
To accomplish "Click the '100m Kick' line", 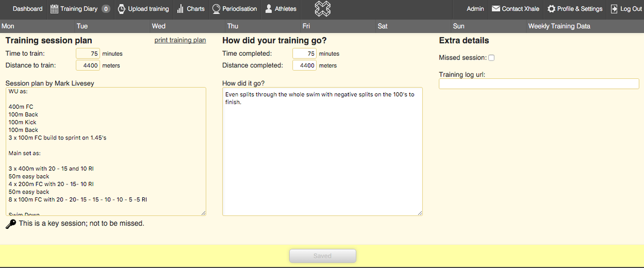I will (23, 122).
